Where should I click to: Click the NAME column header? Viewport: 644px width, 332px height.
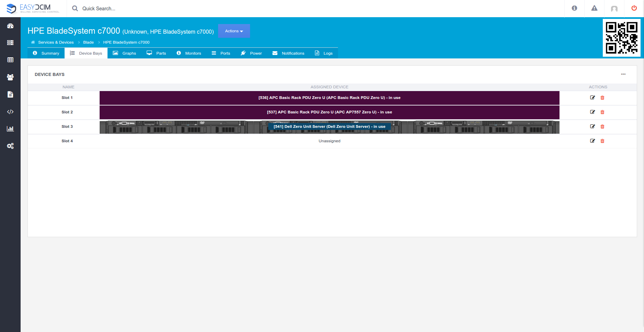[x=68, y=87]
